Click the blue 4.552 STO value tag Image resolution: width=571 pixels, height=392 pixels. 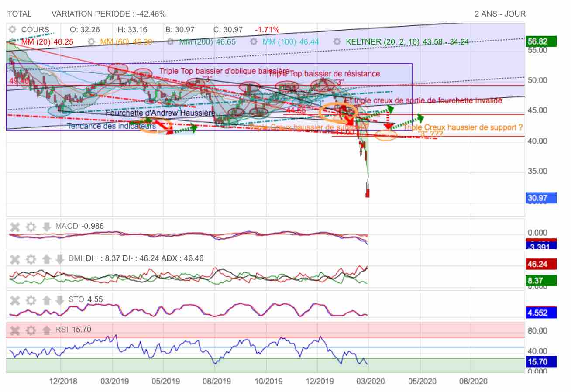541,313
